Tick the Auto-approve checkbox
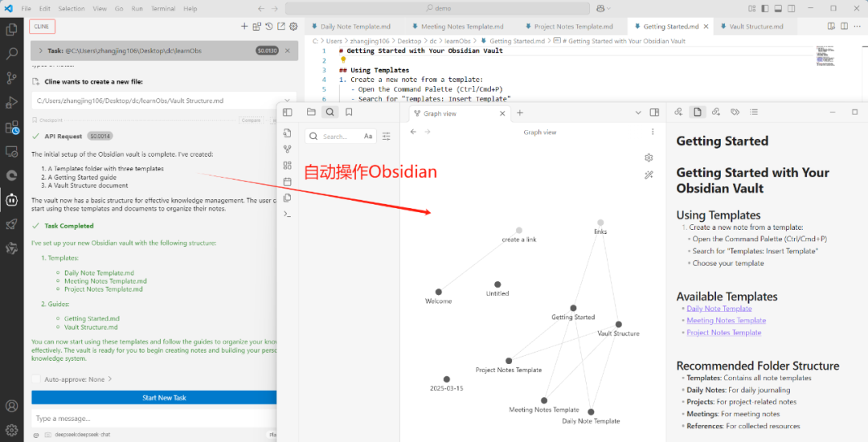Image resolution: width=868 pixels, height=442 pixels. click(36, 379)
